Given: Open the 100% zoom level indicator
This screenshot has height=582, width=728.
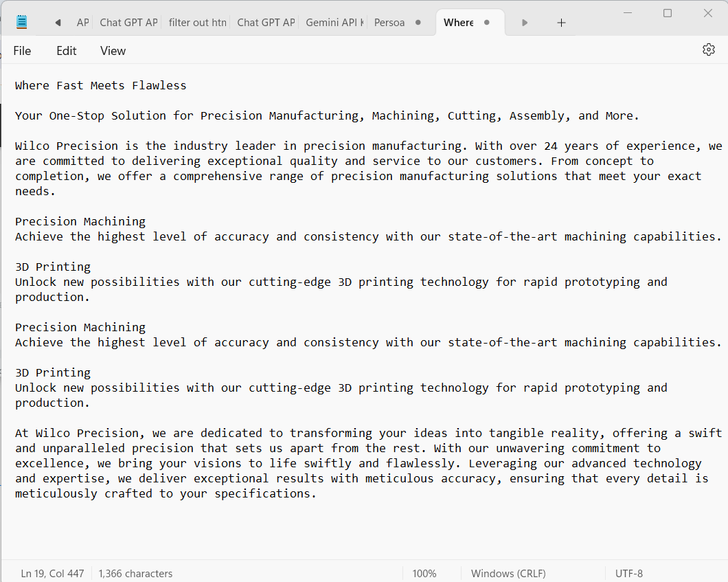Looking at the screenshot, I should tap(424, 574).
